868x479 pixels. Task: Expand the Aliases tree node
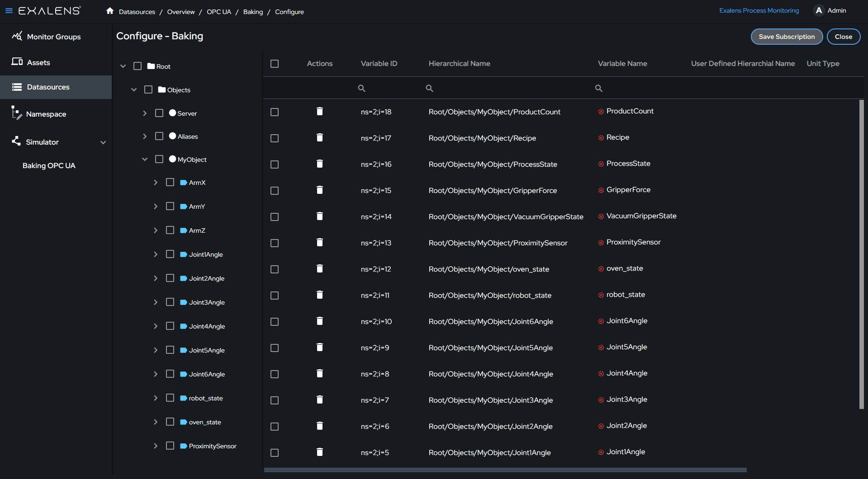145,136
